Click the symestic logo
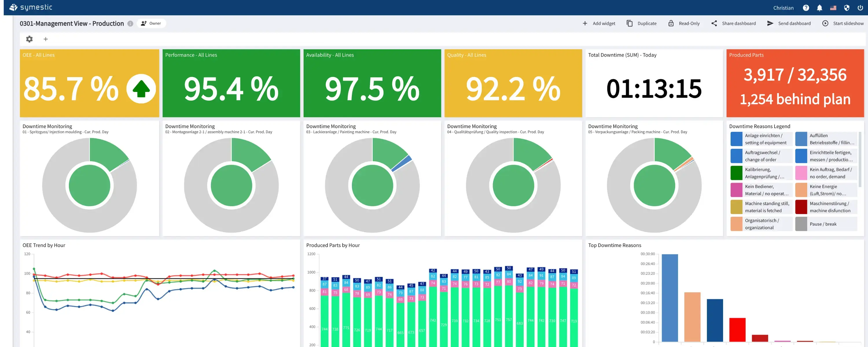The height and width of the screenshot is (347, 868). [x=31, y=8]
